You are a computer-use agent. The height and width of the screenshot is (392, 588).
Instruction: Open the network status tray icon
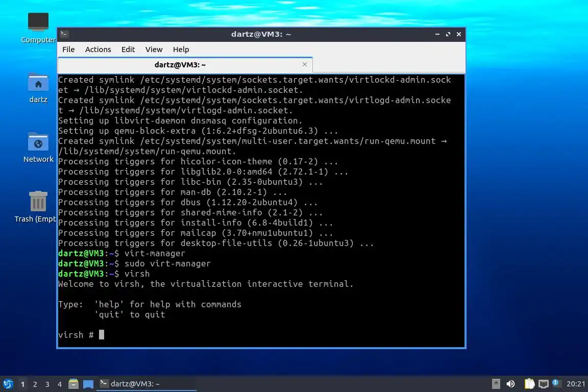tap(544, 384)
